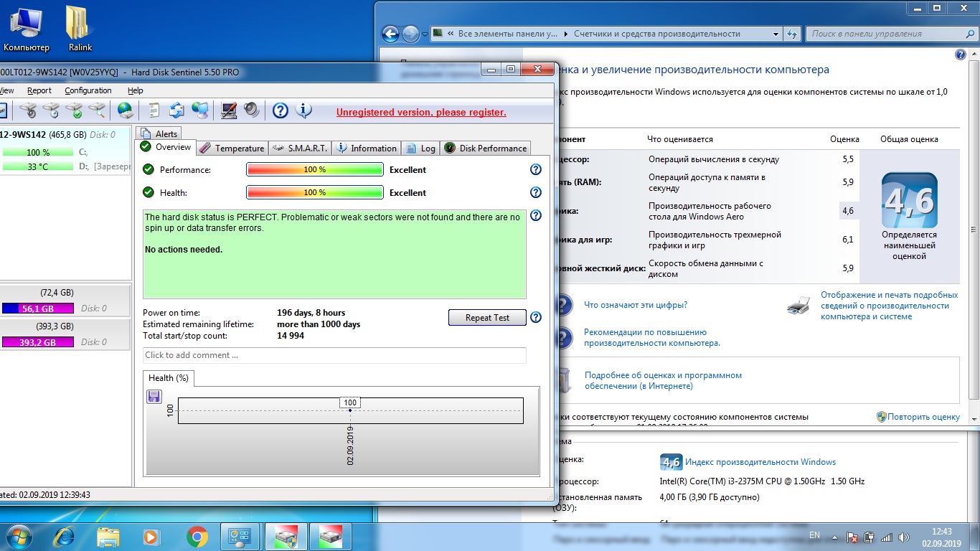Open Google Chrome from the taskbar

[197, 537]
